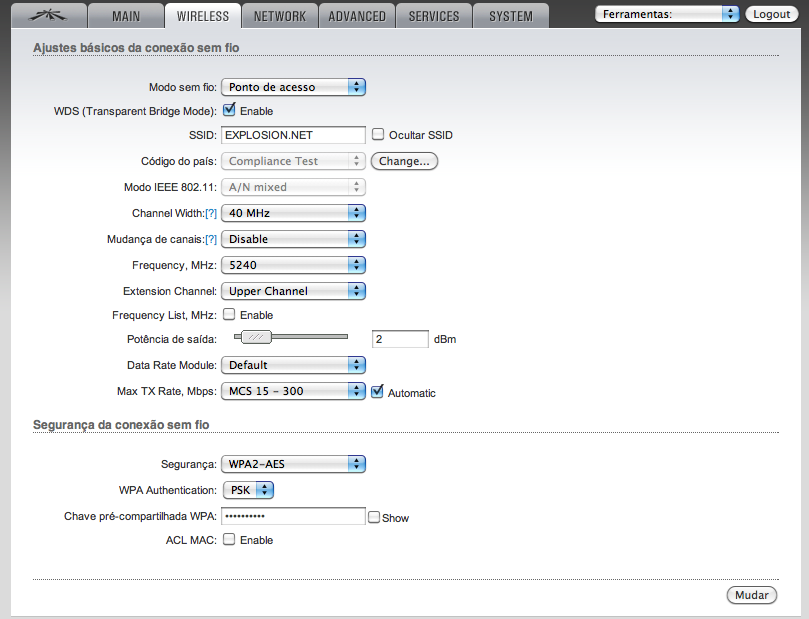Click the SSID text field

292,135
